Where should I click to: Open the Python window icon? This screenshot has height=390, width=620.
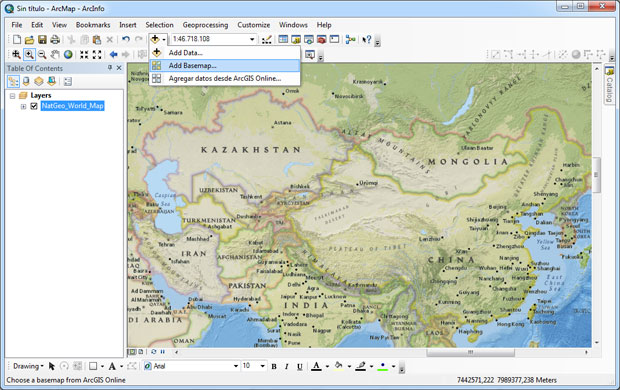point(335,39)
